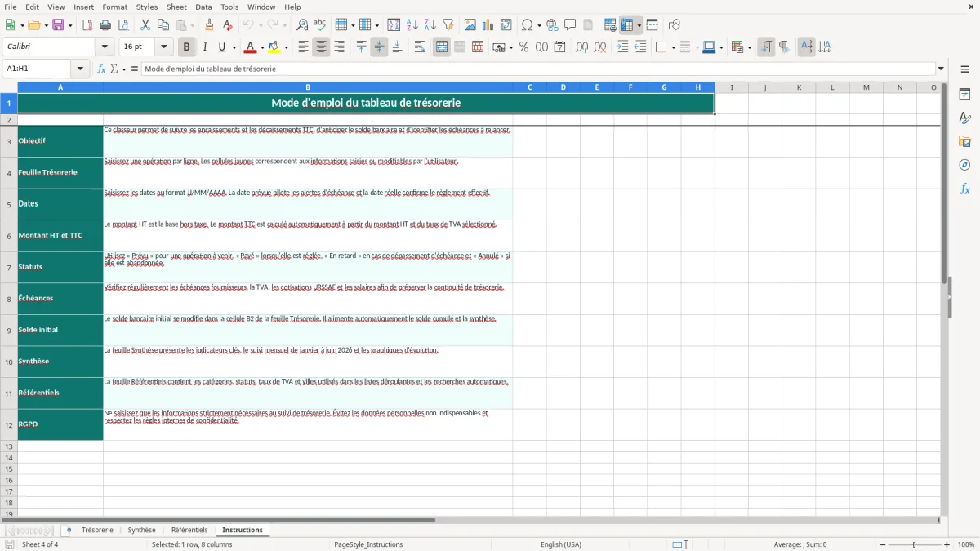Image resolution: width=980 pixels, height=551 pixels.
Task: Clear direct formatting icon
Action: 228,25
